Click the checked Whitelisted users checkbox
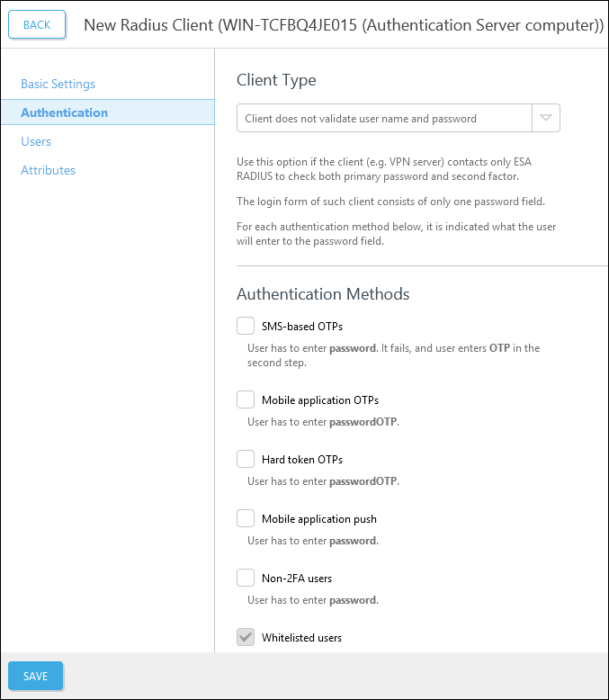The height and width of the screenshot is (700, 609). [246, 637]
